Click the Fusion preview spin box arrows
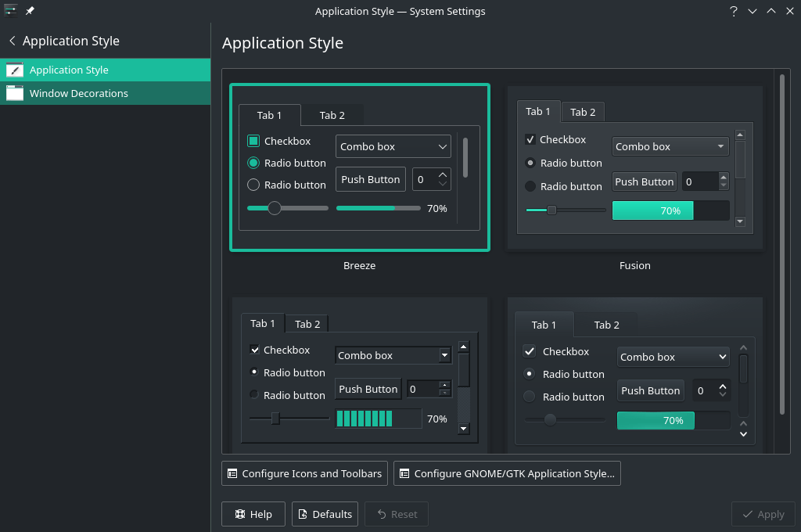The width and height of the screenshot is (801, 532). tap(723, 182)
